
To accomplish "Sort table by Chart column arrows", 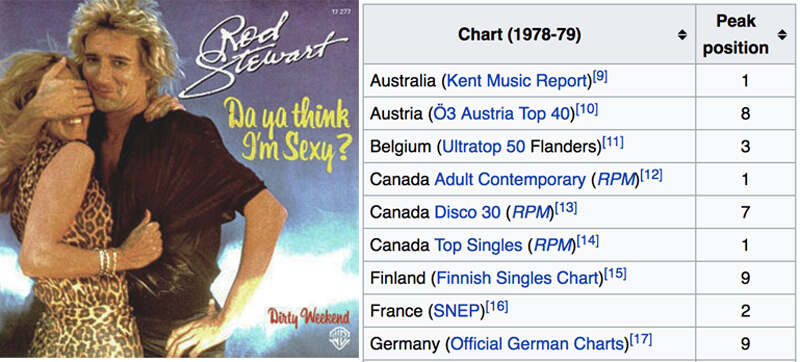I will pyautogui.click(x=682, y=35).
